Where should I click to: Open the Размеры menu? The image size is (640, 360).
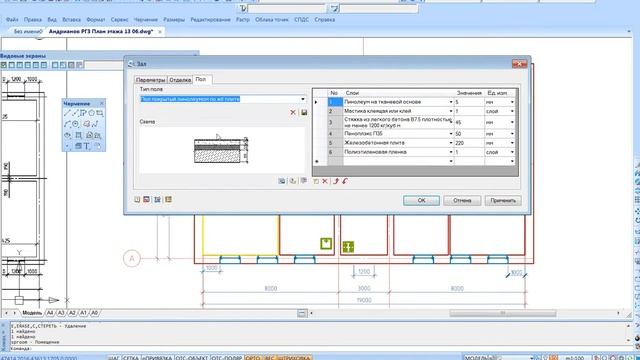pos(174,20)
